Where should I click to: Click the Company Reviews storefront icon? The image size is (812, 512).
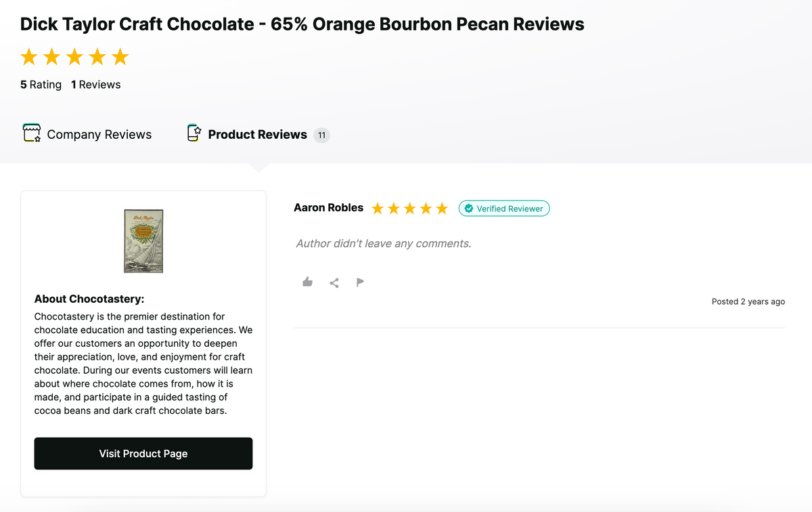[x=32, y=133]
